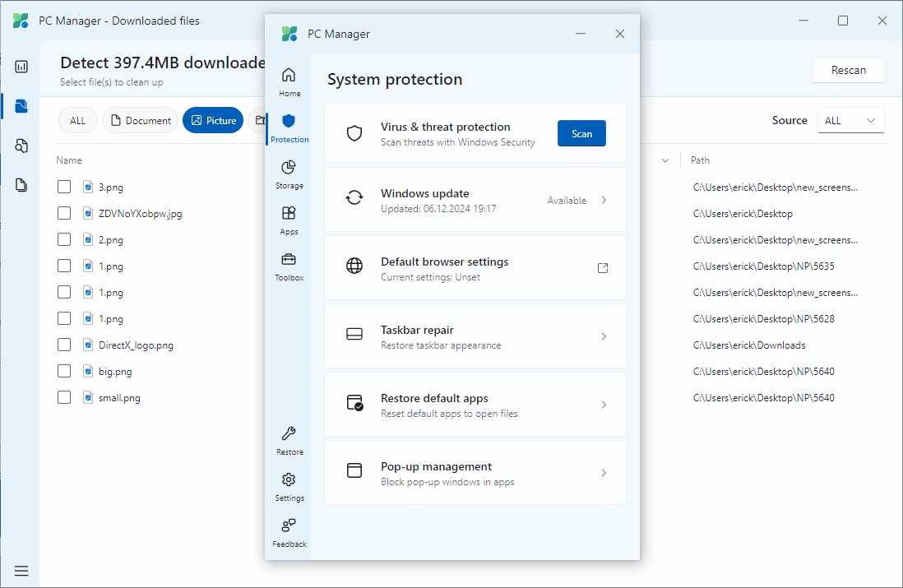Click the Taskbar repair icon
Viewport: 903px width, 588px height.
point(354,334)
